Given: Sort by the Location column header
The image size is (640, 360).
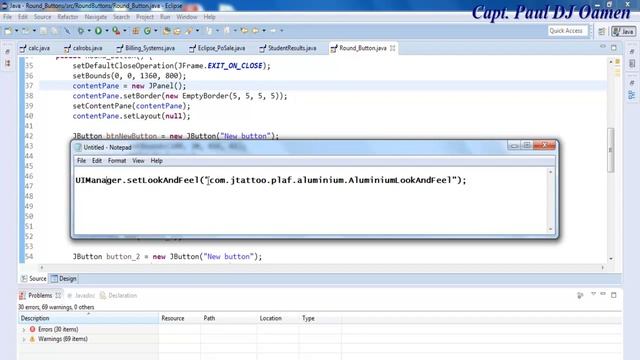Looking at the screenshot, I should click(x=278, y=318).
